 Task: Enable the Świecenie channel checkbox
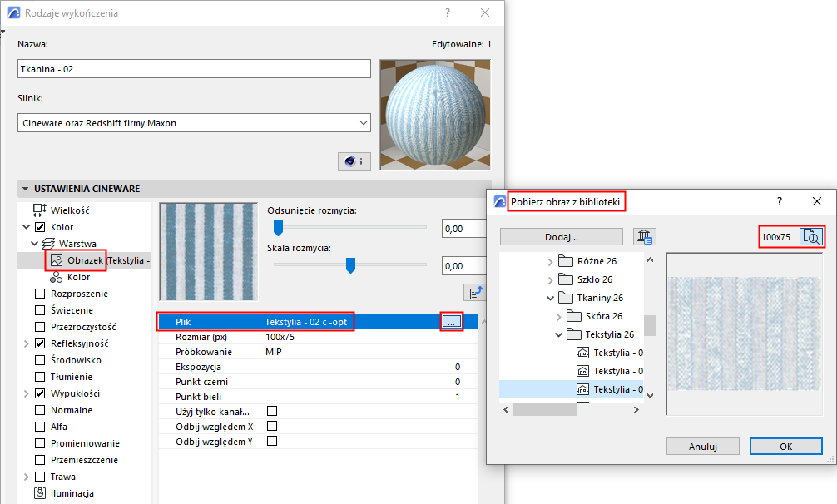tap(39, 310)
